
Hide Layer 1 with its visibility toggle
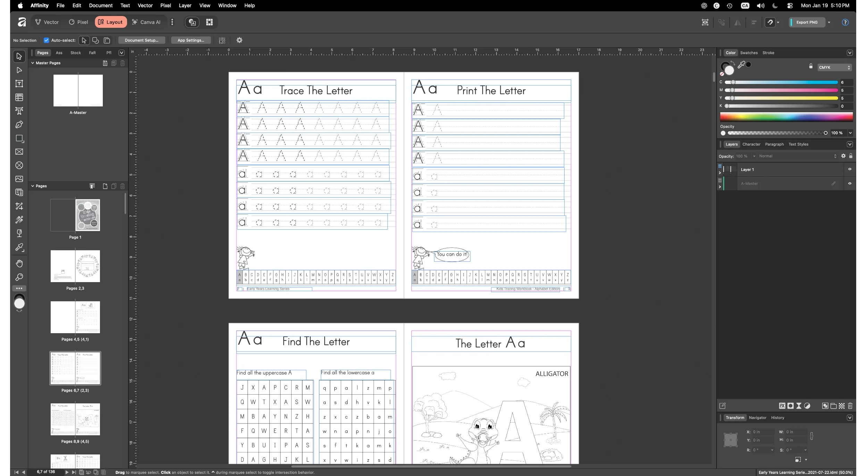click(850, 169)
